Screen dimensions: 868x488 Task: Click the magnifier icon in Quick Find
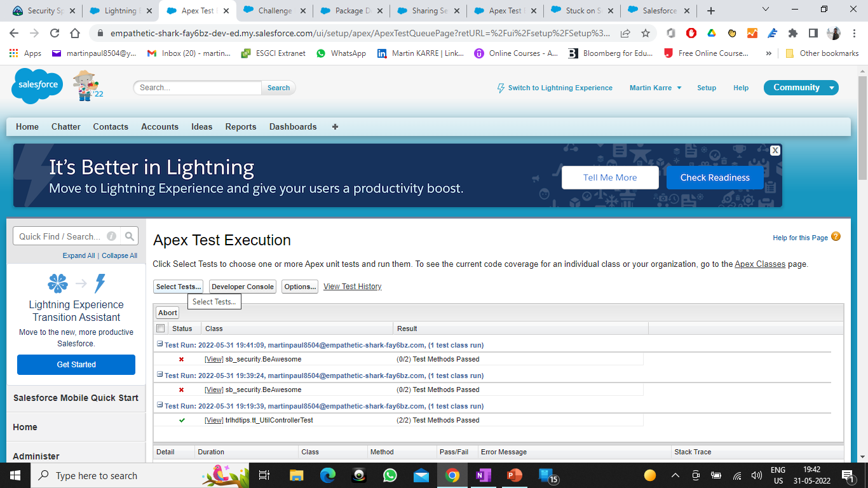click(130, 236)
